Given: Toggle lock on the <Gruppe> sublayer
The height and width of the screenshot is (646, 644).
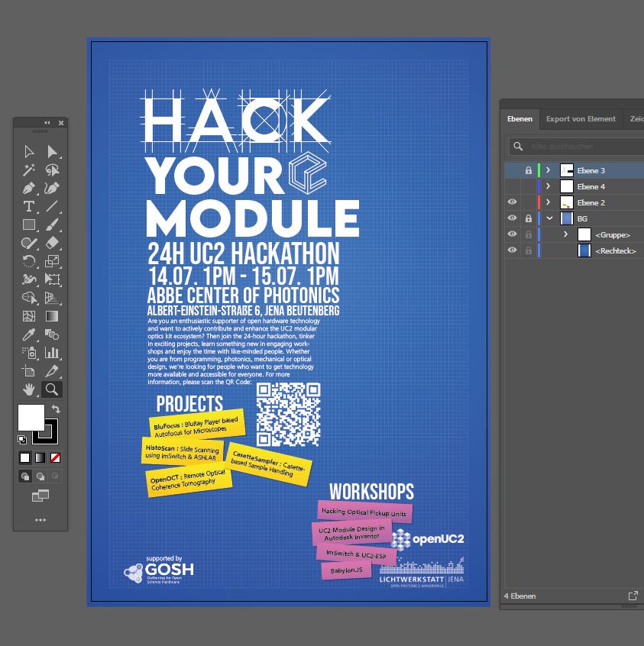Looking at the screenshot, I should tap(528, 234).
